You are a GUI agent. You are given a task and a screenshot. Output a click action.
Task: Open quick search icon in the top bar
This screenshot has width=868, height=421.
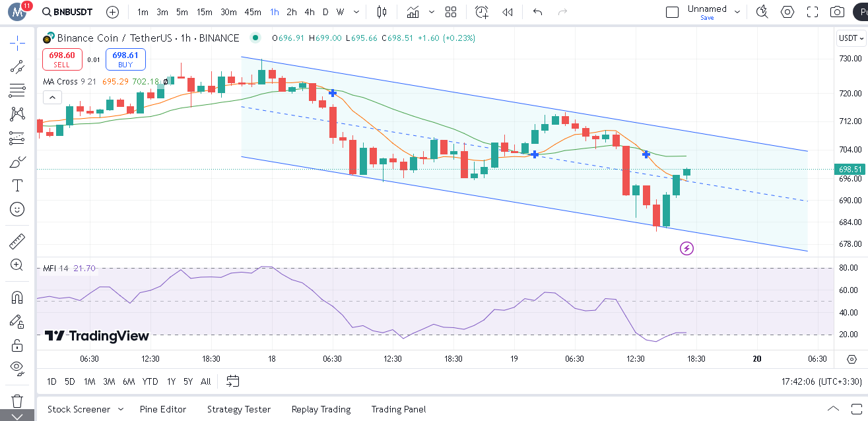click(x=762, y=12)
